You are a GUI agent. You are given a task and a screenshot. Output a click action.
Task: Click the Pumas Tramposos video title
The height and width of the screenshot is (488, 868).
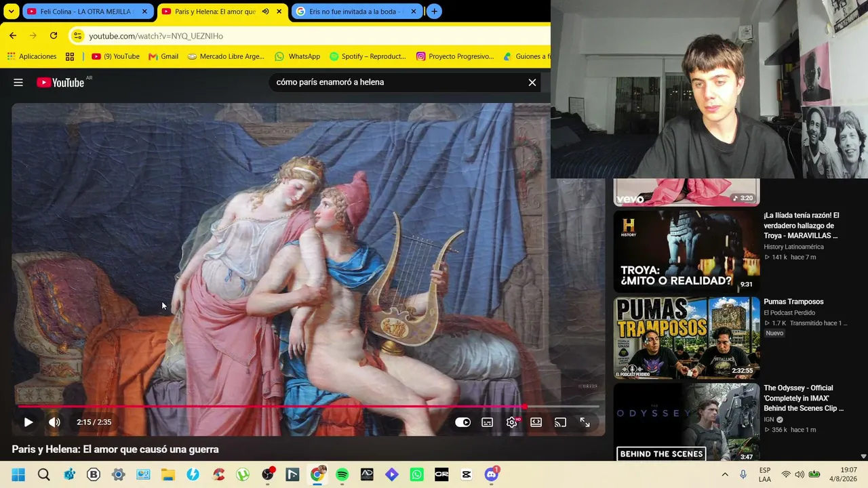click(793, 302)
